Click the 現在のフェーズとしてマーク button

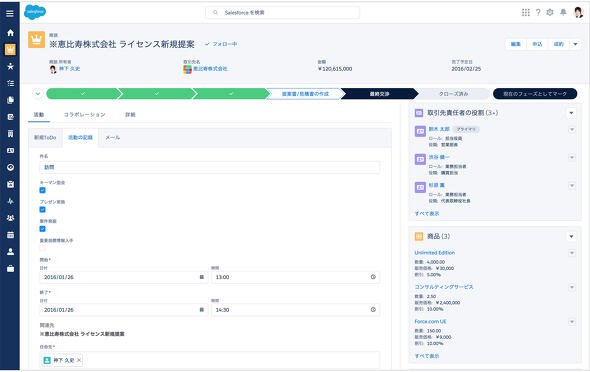tap(535, 94)
